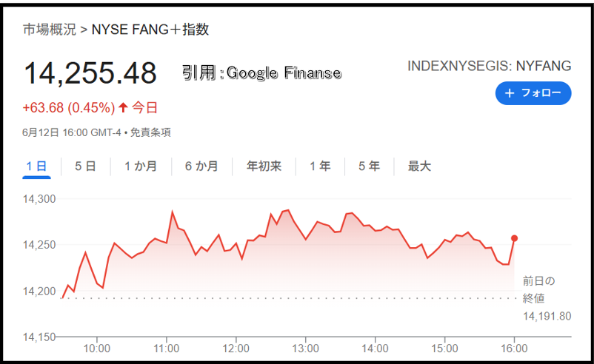Image resolution: width=594 pixels, height=364 pixels.
Task: Click the 14,255.48 index price value
Action: pos(90,73)
